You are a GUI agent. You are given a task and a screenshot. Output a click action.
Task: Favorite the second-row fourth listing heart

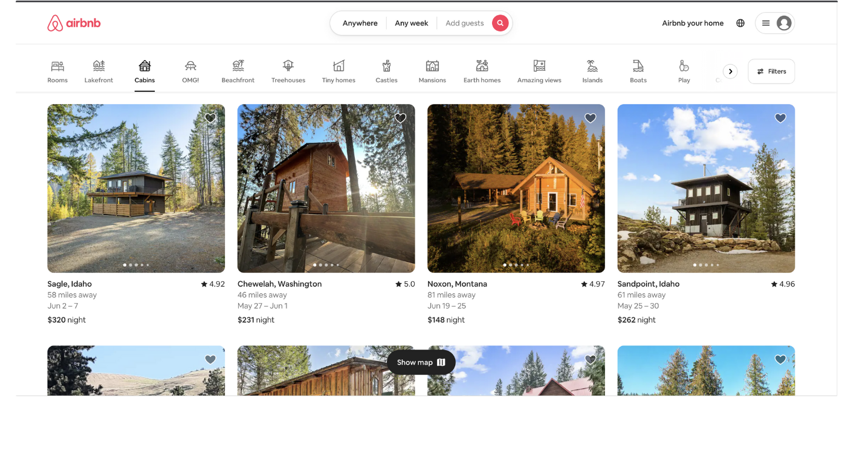pyautogui.click(x=780, y=359)
